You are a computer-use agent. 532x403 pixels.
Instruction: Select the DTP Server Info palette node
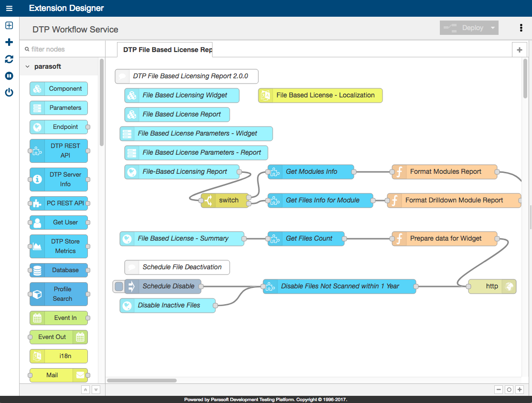59,180
